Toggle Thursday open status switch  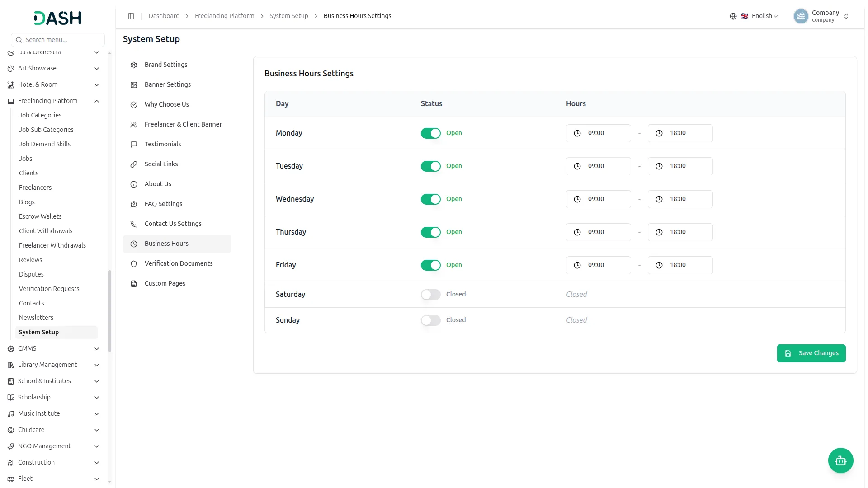(x=430, y=232)
